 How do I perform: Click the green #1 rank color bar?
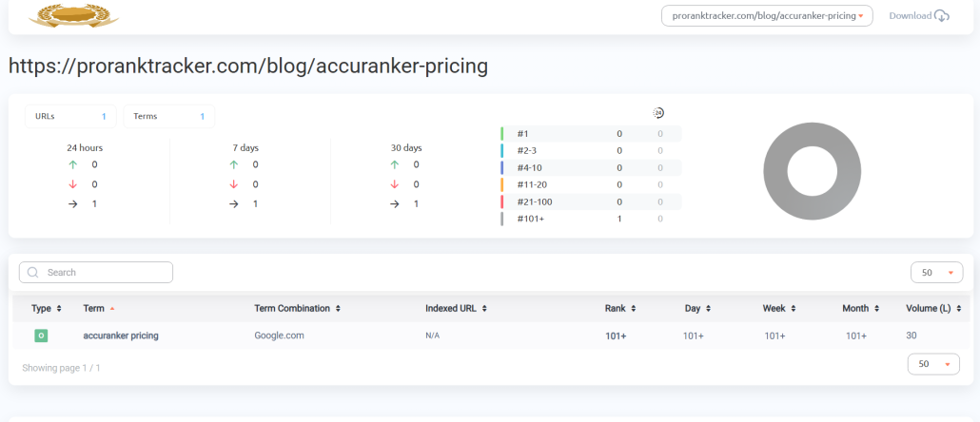[x=501, y=134]
